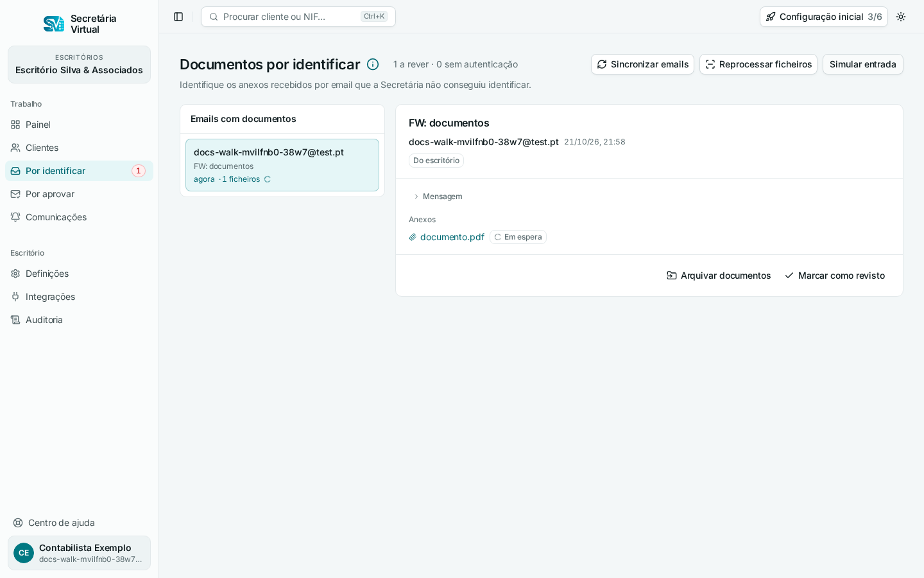The image size is (924, 578).
Task: Open info icon beside Documentos por identificar
Action: click(x=373, y=64)
